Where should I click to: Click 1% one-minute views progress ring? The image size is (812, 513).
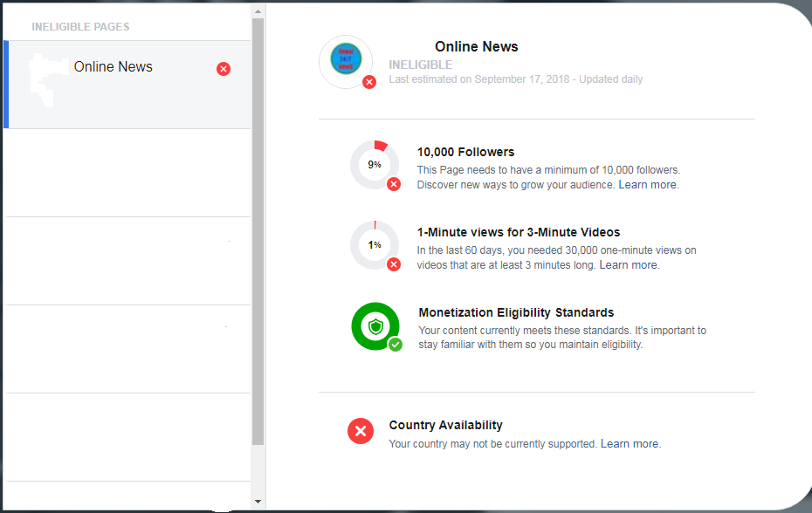tap(375, 245)
